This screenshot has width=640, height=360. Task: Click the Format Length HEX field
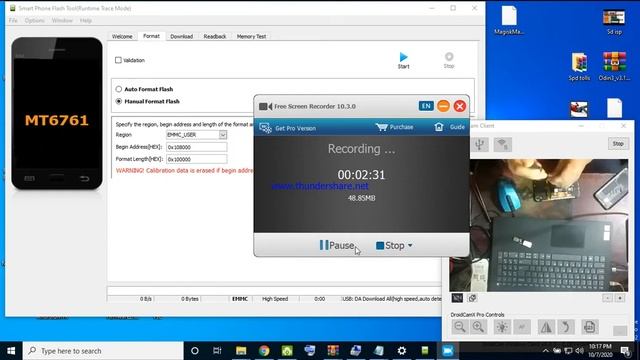click(197, 159)
